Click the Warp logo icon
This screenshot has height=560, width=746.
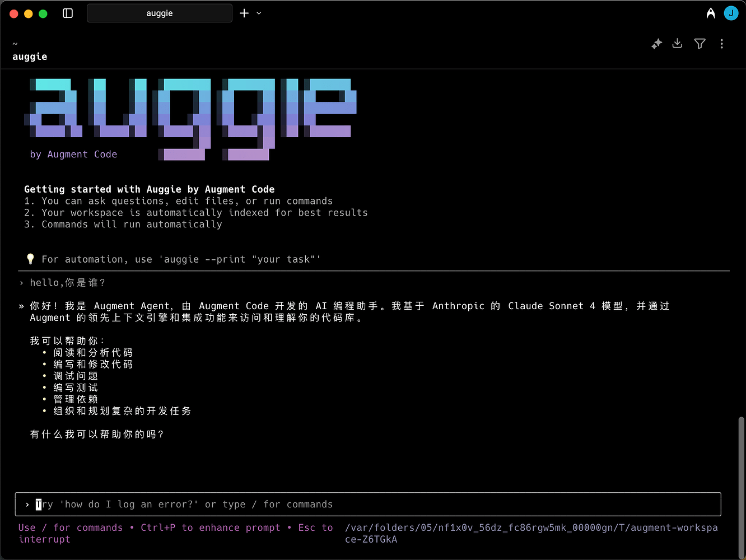pyautogui.click(x=711, y=13)
